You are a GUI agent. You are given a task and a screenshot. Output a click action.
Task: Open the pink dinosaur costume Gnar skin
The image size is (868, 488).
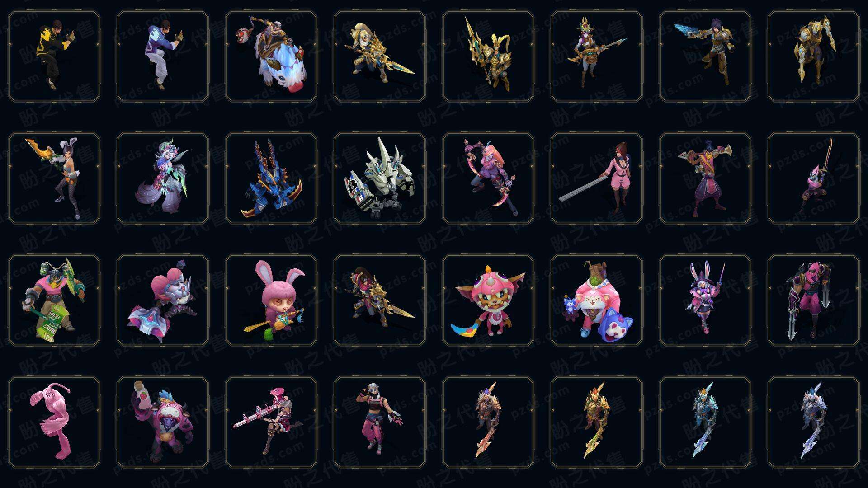pos(488,300)
